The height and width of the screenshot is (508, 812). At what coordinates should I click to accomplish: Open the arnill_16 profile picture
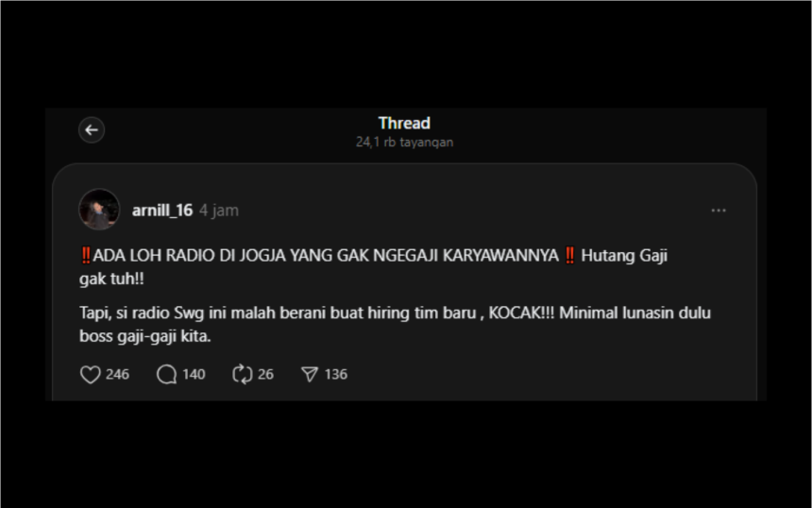99,210
